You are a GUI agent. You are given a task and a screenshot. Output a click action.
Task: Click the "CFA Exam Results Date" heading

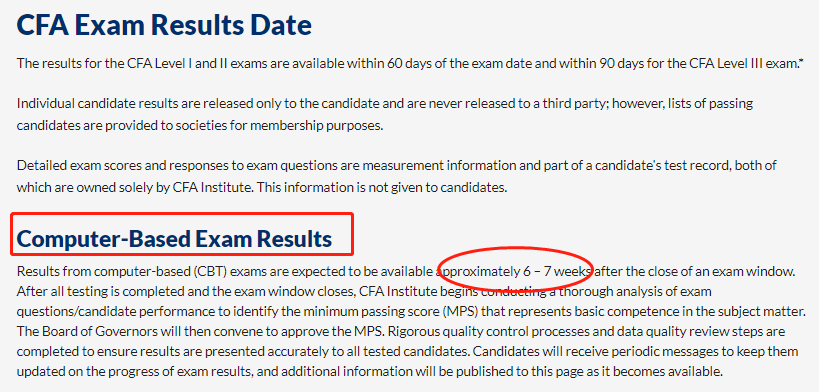pos(164,25)
